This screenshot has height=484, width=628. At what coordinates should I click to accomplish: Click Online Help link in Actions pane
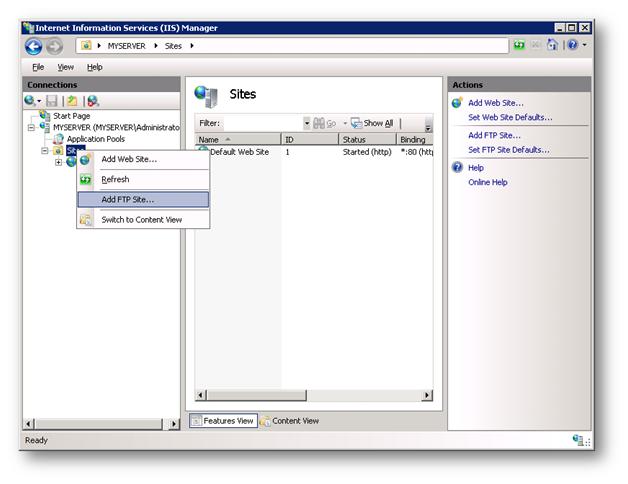[x=488, y=182]
